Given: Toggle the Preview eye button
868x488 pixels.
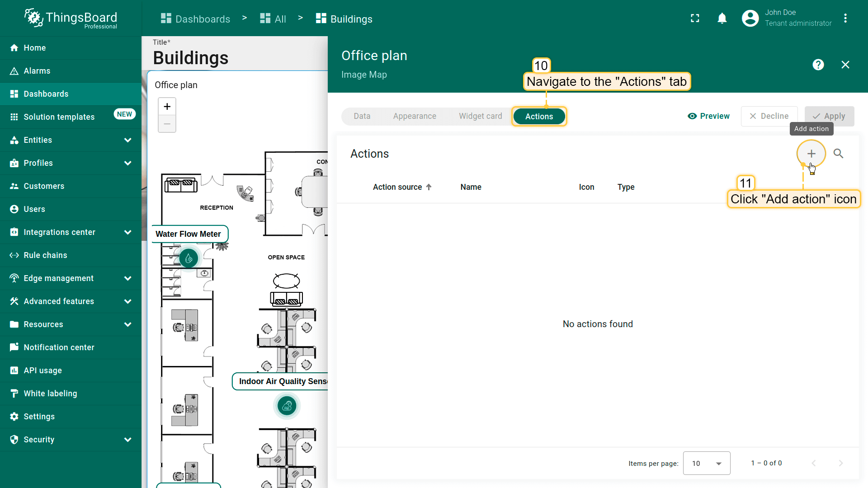Looking at the screenshot, I should pos(708,116).
